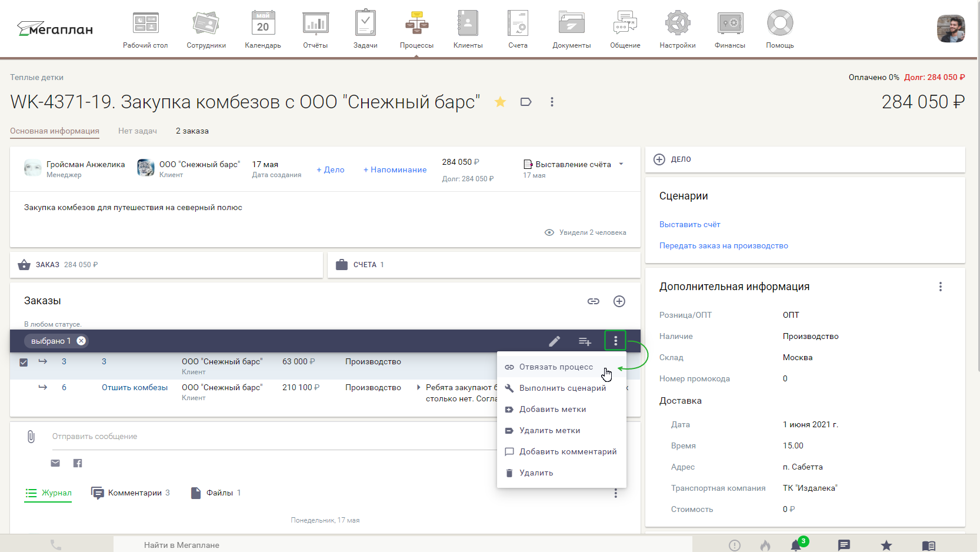980x552 pixels.
Task: Open the Задачи tasks module
Action: (365, 29)
